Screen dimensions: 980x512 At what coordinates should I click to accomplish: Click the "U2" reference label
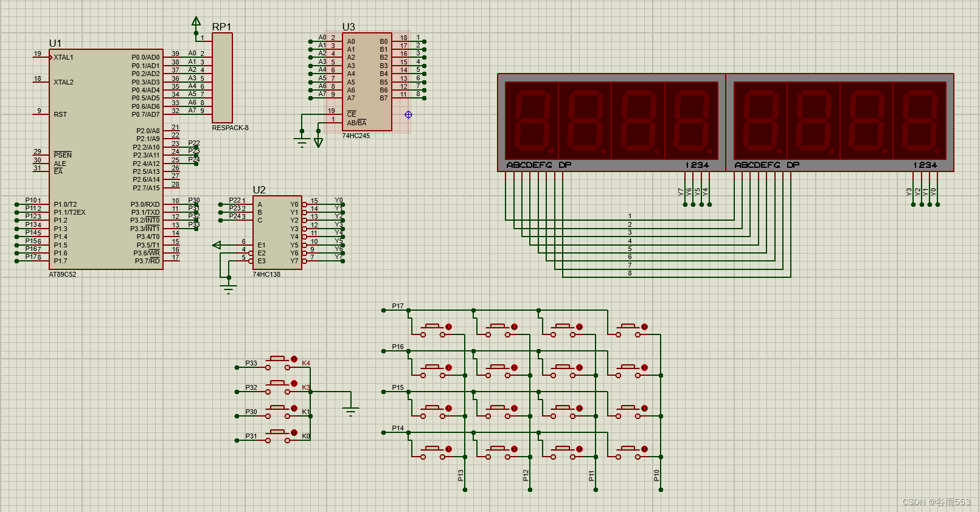click(x=259, y=190)
